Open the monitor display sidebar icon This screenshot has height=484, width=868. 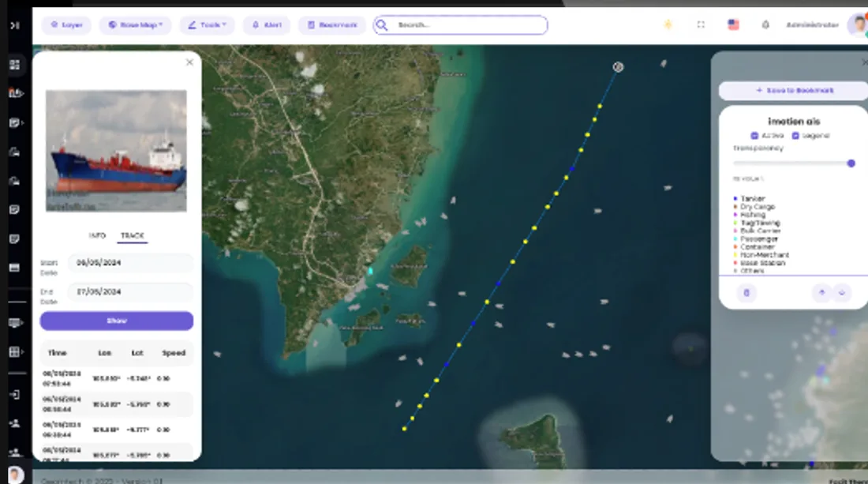point(16,323)
